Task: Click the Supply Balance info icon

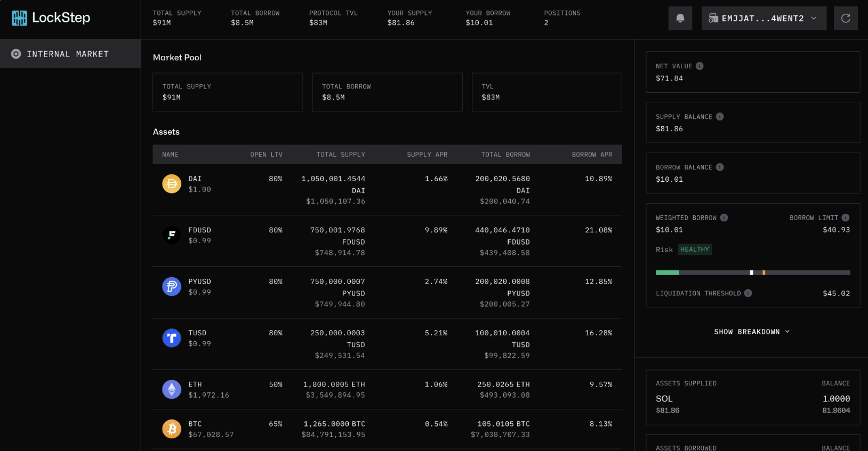Action: [720, 117]
